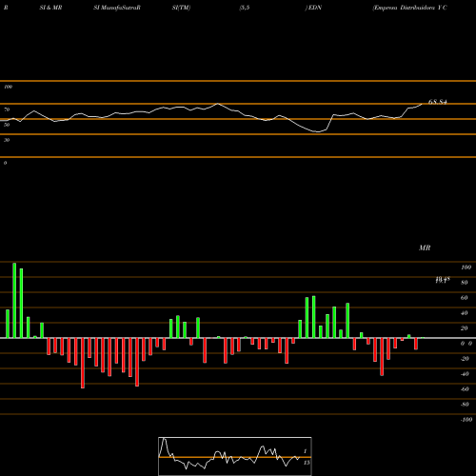Screen dimensions: 476x476
Task: Click the MR axis label '-40'
Action: click(465, 374)
